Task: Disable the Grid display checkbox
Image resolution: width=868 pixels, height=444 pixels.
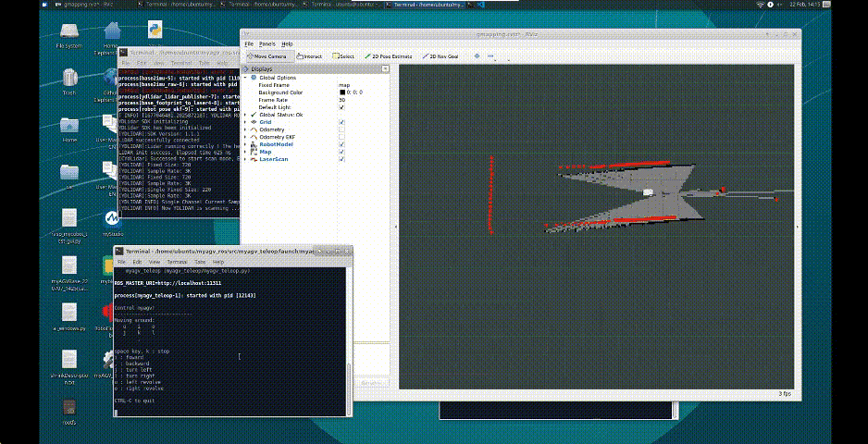Action: coord(341,122)
